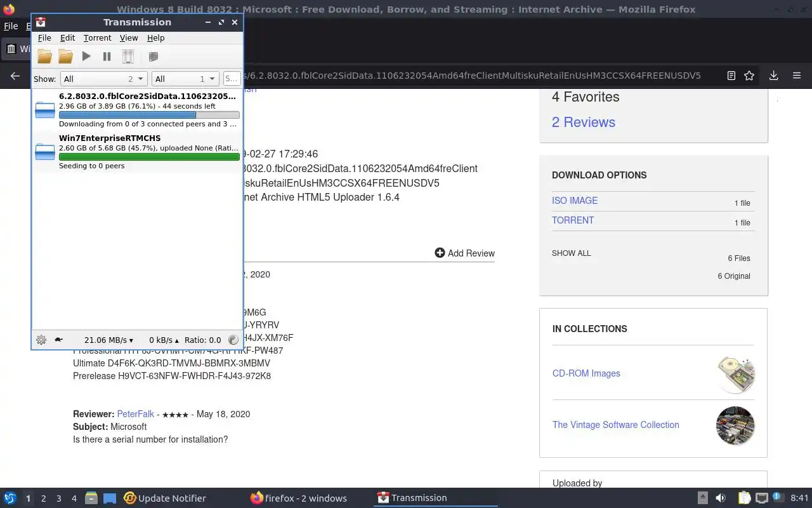The width and height of the screenshot is (812, 508).
Task: Click the green Win7EnterpriseRTMCHS progress bar
Action: click(149, 157)
